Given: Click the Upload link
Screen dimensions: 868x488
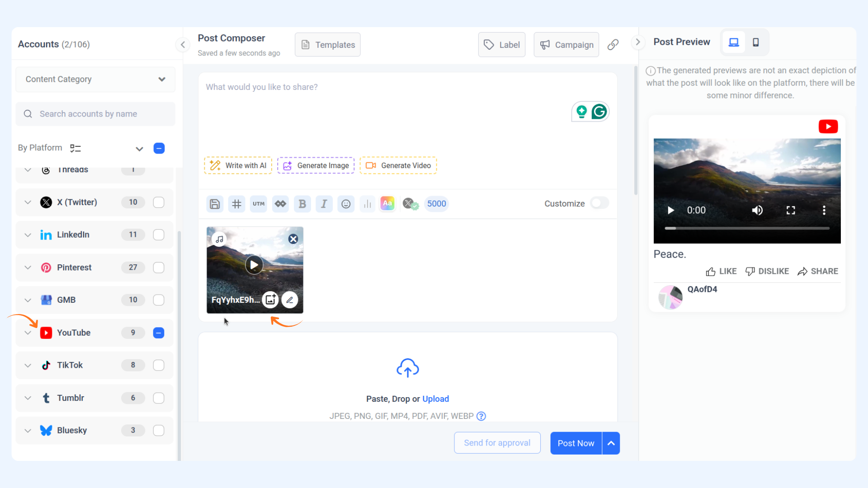Looking at the screenshot, I should [x=435, y=399].
